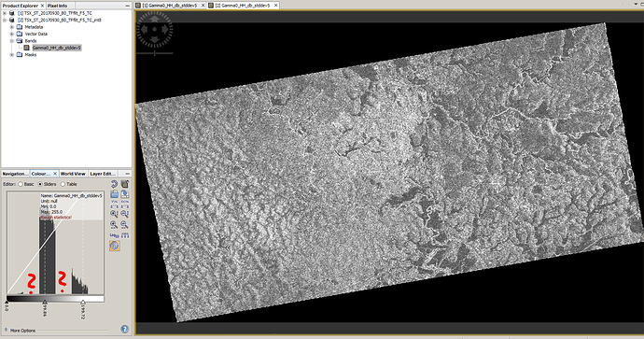Minimize the Colour Manipulation panel group
644x339 pixels.
click(127, 174)
